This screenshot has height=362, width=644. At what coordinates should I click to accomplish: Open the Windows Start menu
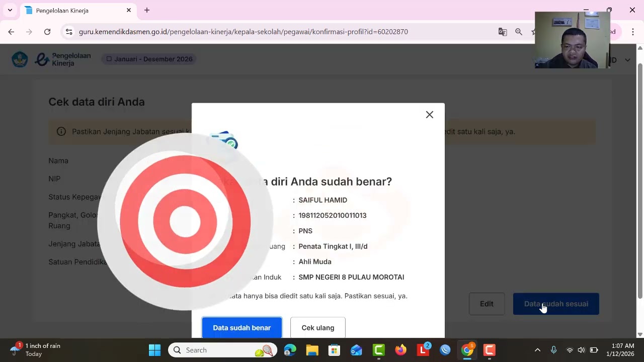click(155, 350)
